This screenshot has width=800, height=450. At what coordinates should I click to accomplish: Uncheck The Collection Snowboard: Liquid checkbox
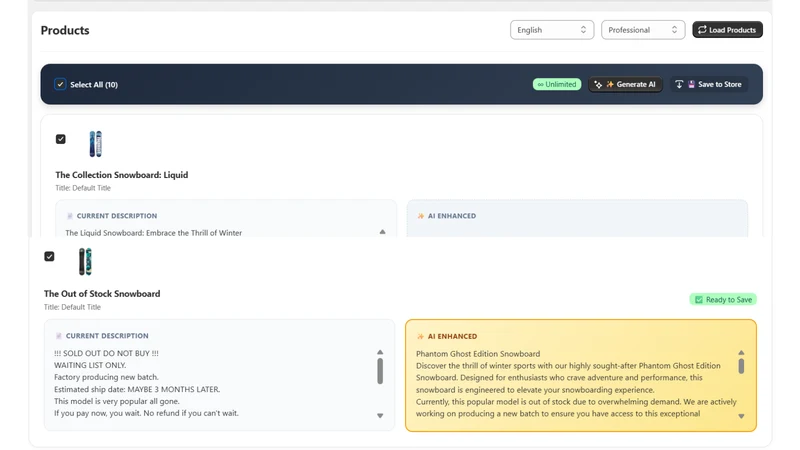tap(61, 139)
